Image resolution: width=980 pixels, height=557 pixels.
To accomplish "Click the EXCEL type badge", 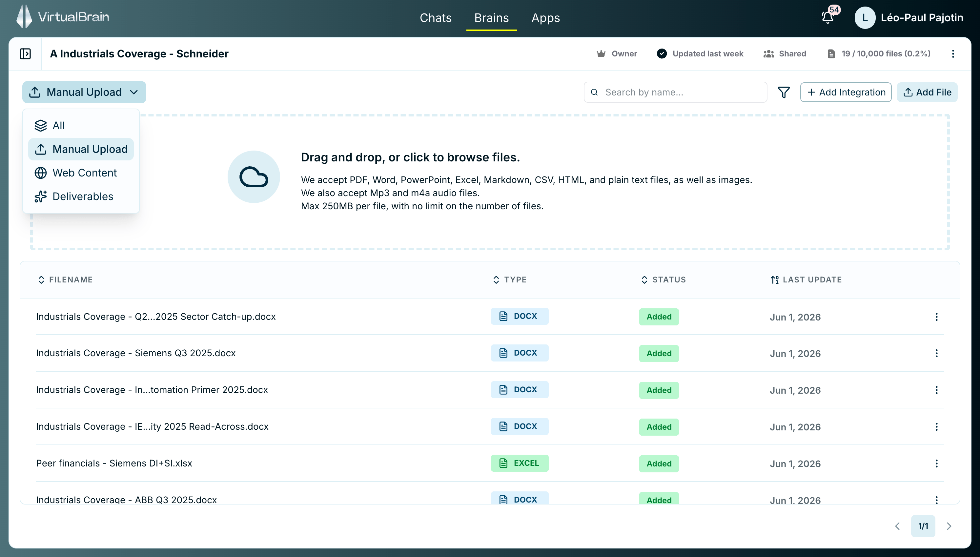I will click(520, 463).
